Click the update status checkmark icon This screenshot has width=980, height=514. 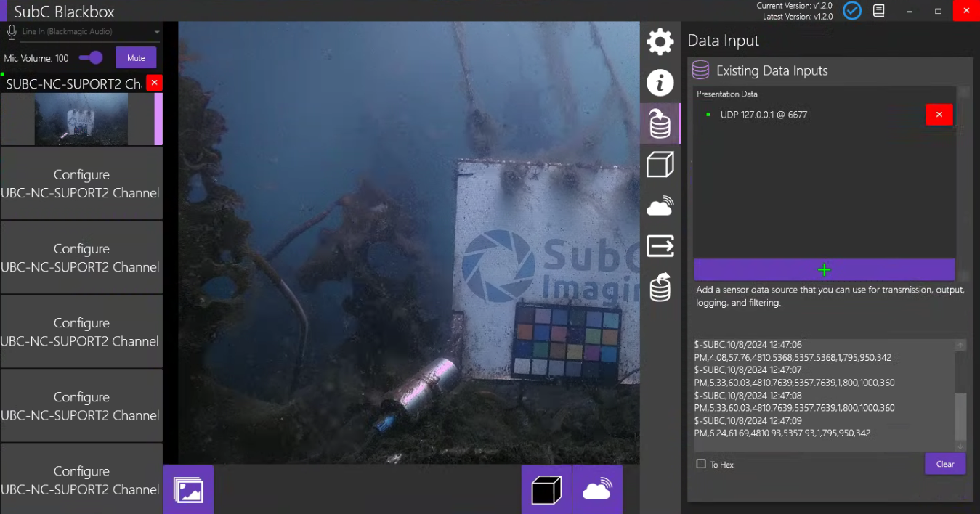(x=851, y=11)
